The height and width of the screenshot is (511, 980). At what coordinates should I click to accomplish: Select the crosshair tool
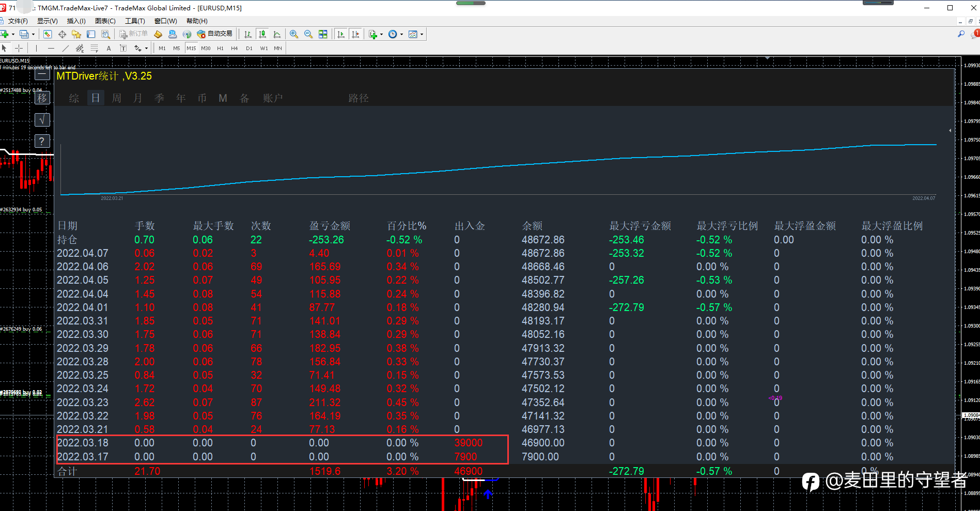tap(19, 48)
